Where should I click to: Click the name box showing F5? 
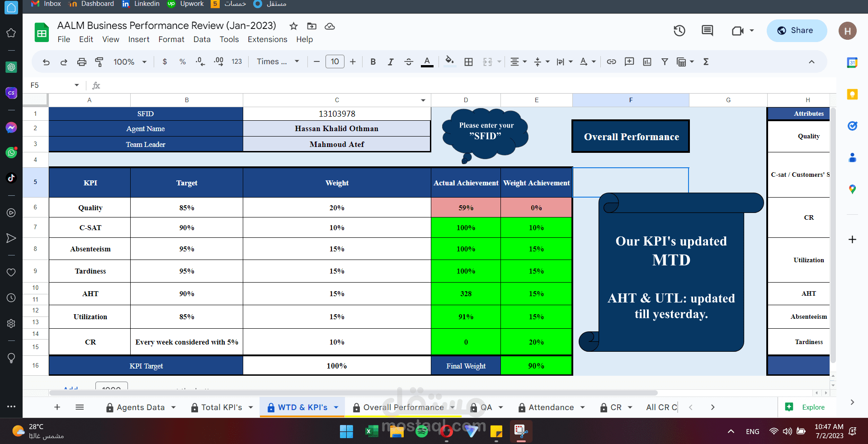pyautogui.click(x=55, y=85)
